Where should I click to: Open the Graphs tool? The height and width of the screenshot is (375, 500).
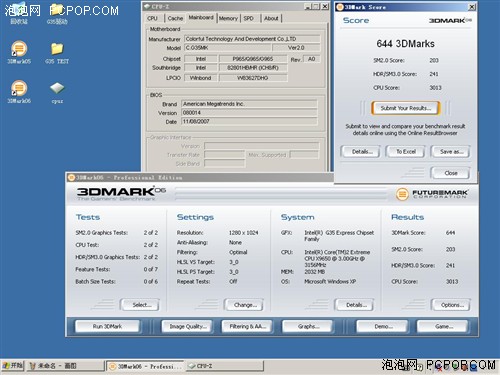tap(307, 326)
